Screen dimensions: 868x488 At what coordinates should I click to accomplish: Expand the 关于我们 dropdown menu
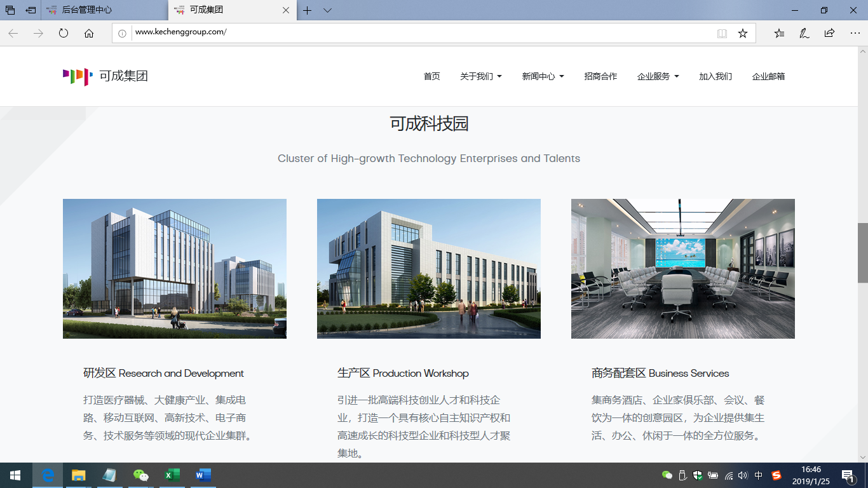coord(480,76)
